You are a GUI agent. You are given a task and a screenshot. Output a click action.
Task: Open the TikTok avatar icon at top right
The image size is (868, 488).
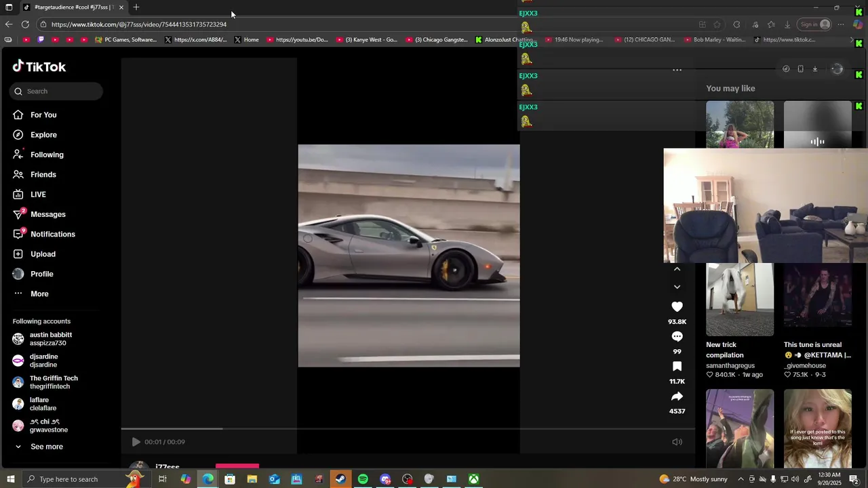(x=837, y=69)
